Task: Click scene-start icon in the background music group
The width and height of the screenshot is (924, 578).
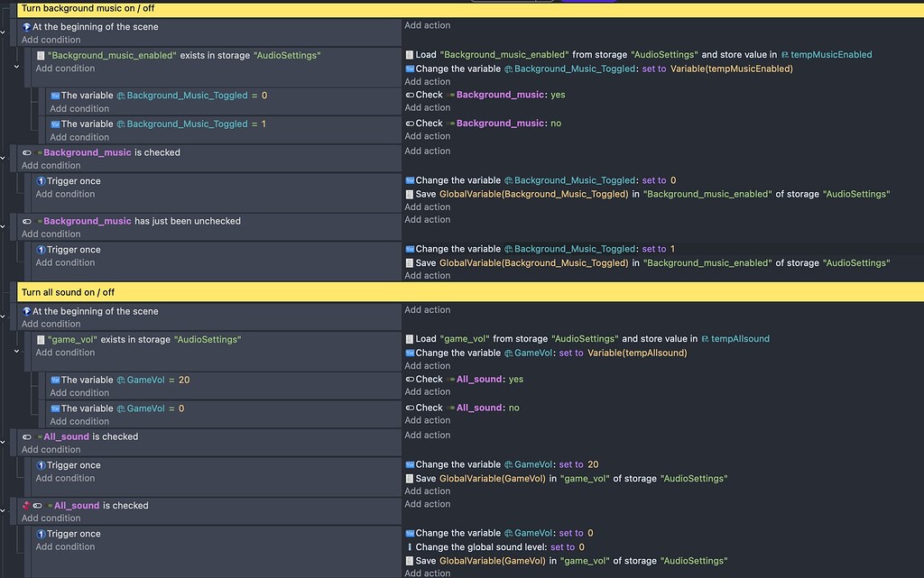Action: point(26,27)
